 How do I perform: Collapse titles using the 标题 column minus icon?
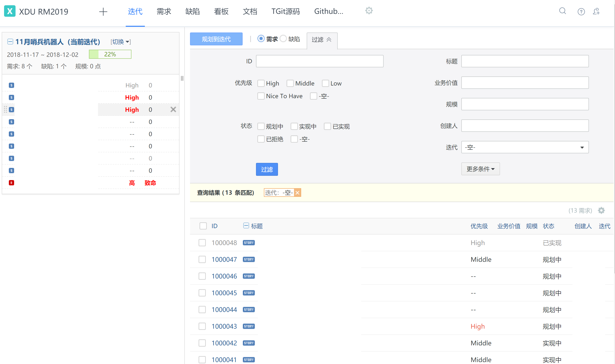point(246,225)
